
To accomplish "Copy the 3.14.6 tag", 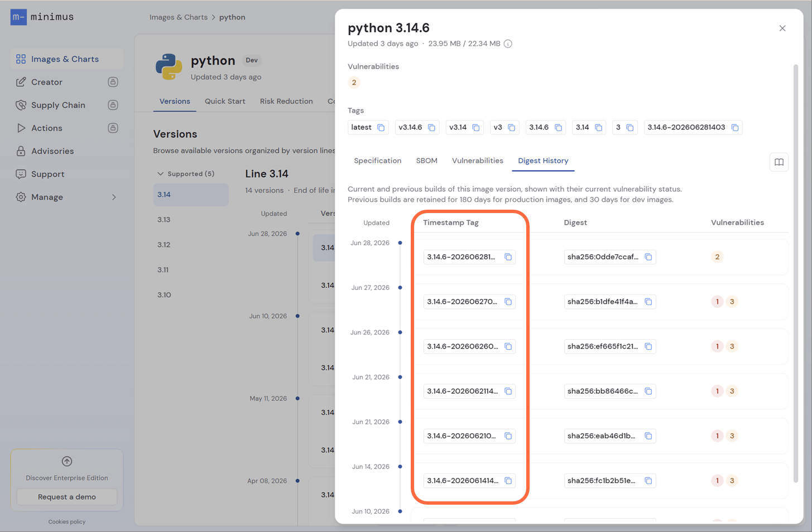I will point(558,128).
